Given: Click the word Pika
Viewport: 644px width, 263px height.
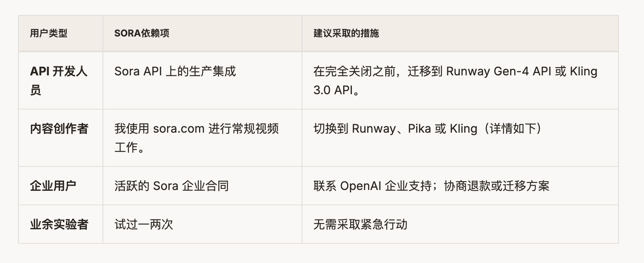Looking at the screenshot, I should click(x=419, y=129).
